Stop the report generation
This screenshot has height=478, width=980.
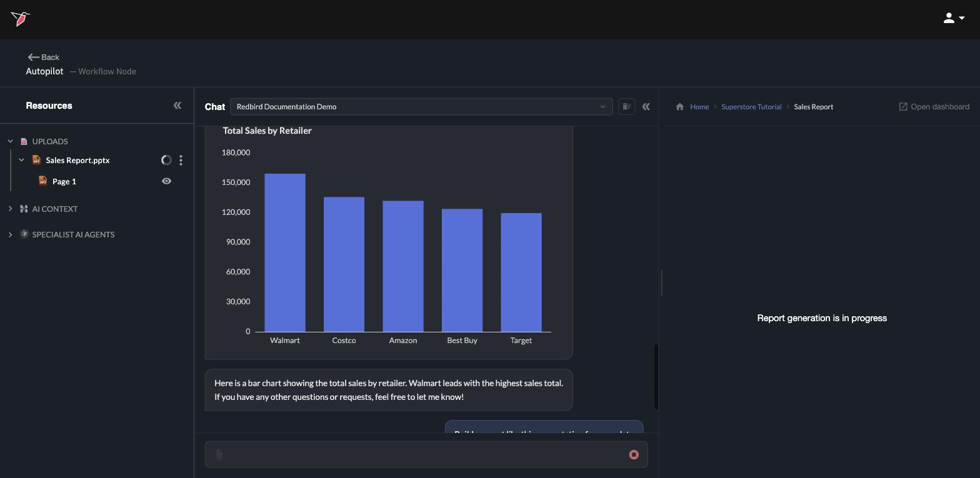(x=634, y=455)
